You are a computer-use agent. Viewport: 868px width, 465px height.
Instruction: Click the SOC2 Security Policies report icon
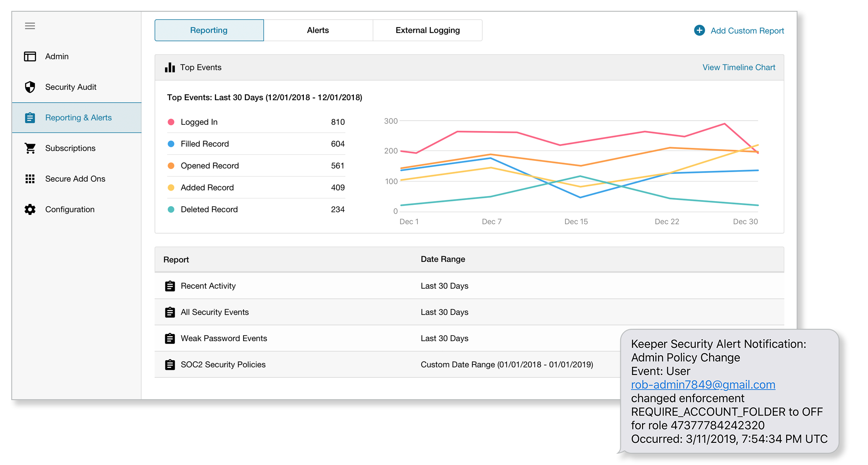(x=170, y=364)
